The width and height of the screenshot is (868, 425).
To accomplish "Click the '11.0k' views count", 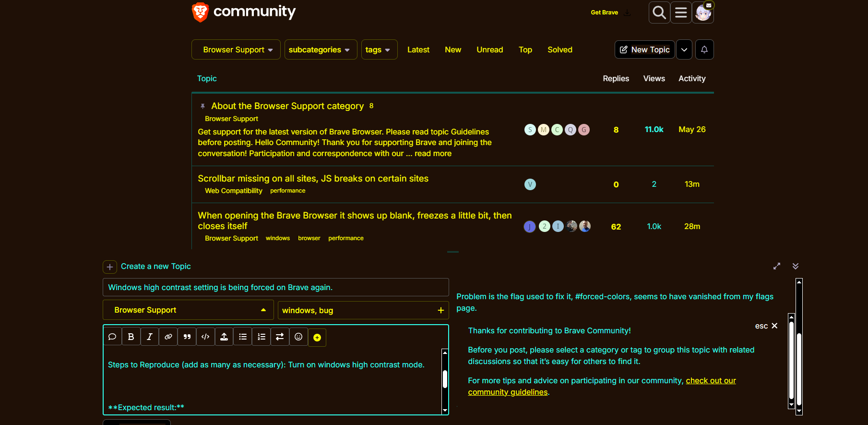I will tap(654, 130).
